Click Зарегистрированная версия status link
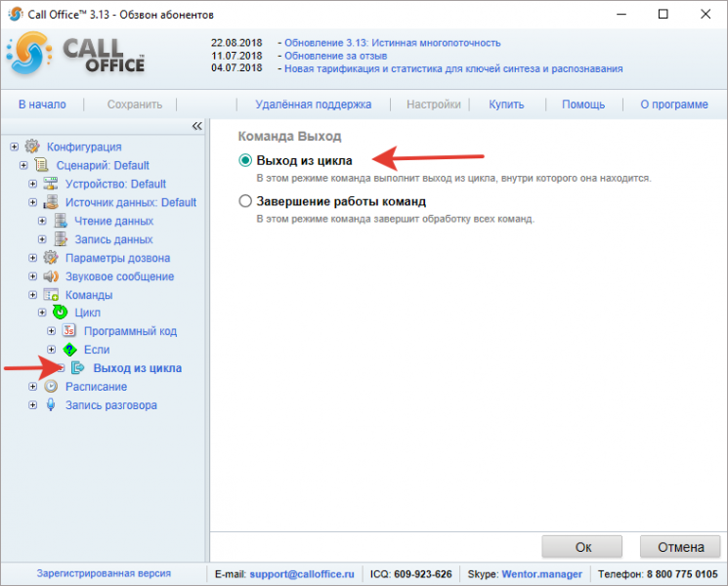The height and width of the screenshot is (586, 728). pyautogui.click(x=104, y=573)
